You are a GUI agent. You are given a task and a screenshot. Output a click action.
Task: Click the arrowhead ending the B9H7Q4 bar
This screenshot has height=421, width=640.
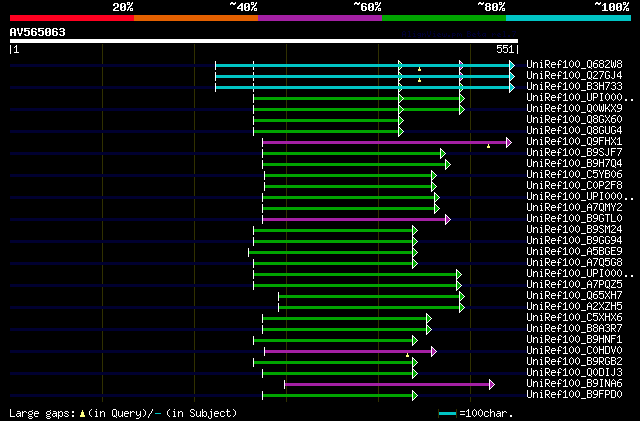448,165
